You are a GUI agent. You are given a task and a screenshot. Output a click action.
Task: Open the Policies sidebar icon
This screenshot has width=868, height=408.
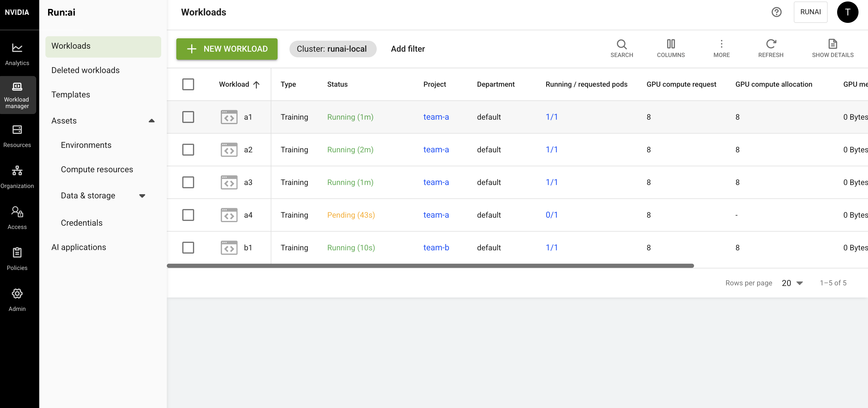coord(17,253)
